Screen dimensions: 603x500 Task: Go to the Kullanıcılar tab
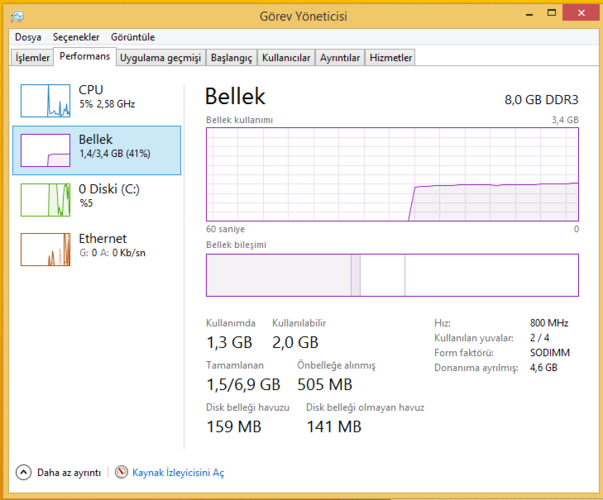286,58
